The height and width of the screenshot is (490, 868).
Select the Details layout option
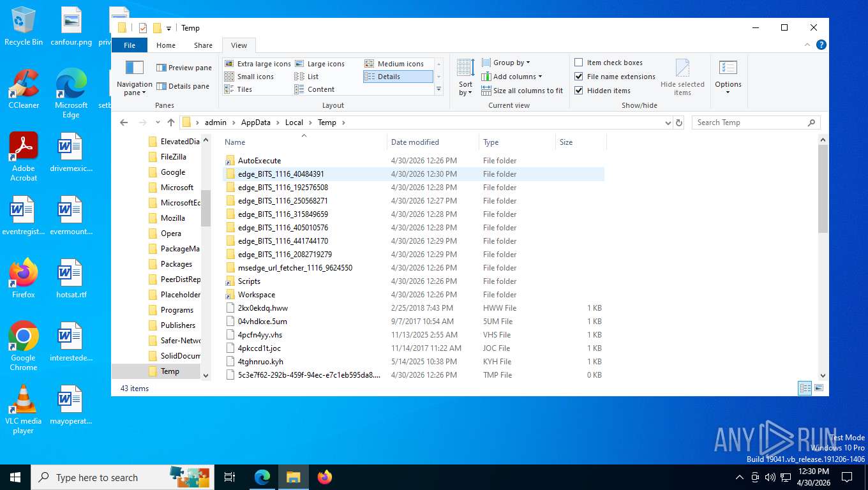coord(398,77)
